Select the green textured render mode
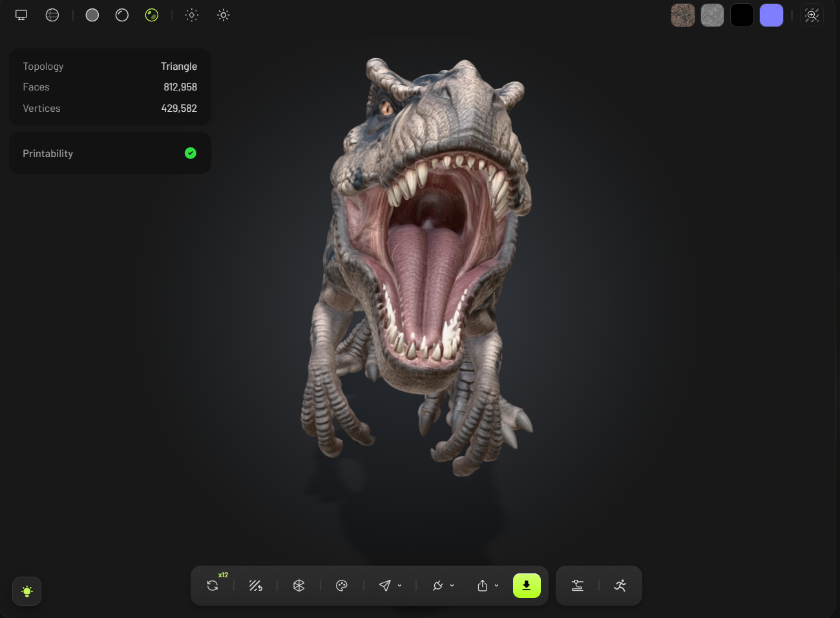 coord(152,15)
